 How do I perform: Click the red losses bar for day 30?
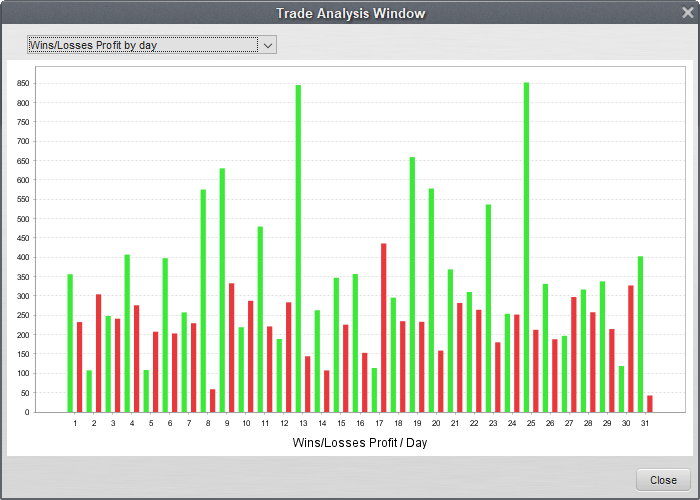coord(631,349)
